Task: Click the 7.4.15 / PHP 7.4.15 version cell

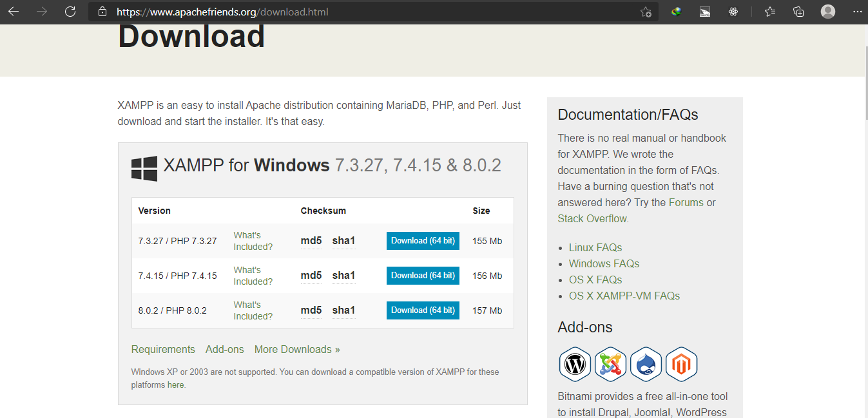Action: [177, 276]
